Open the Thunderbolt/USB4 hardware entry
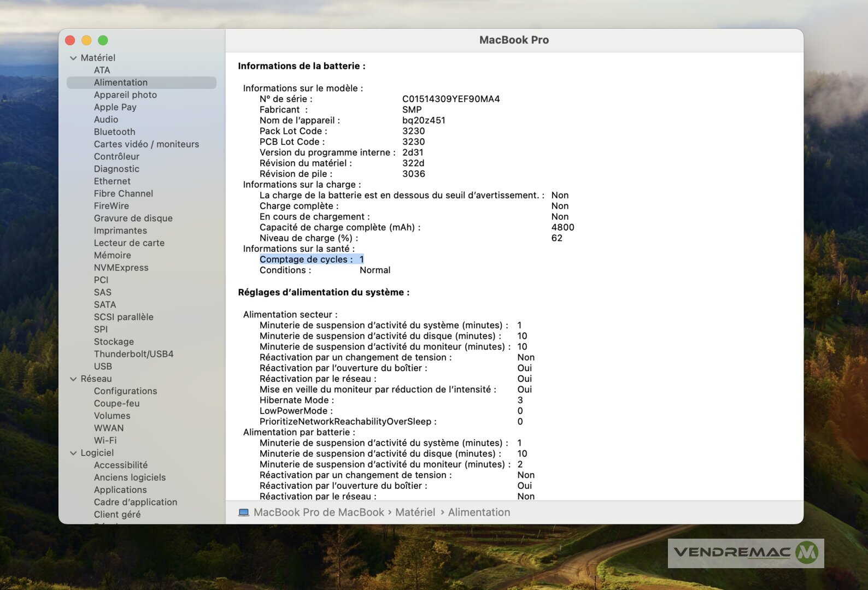 [x=133, y=354]
